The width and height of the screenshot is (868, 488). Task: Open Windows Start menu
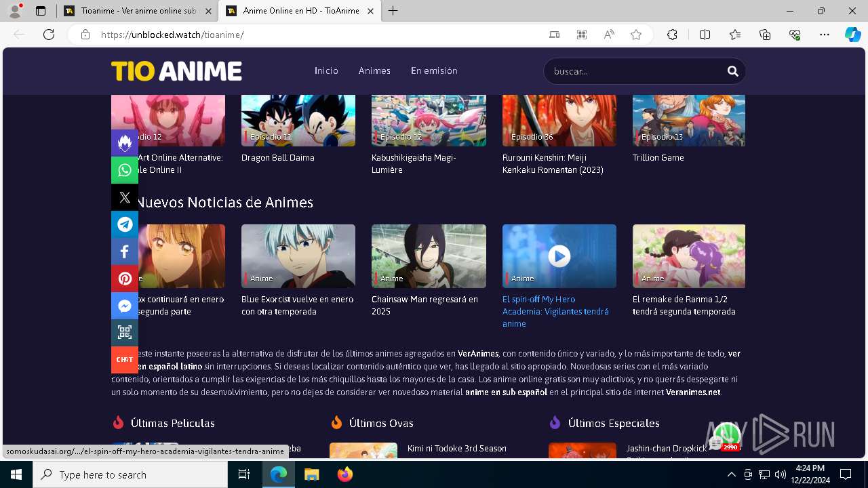pyautogui.click(x=16, y=475)
